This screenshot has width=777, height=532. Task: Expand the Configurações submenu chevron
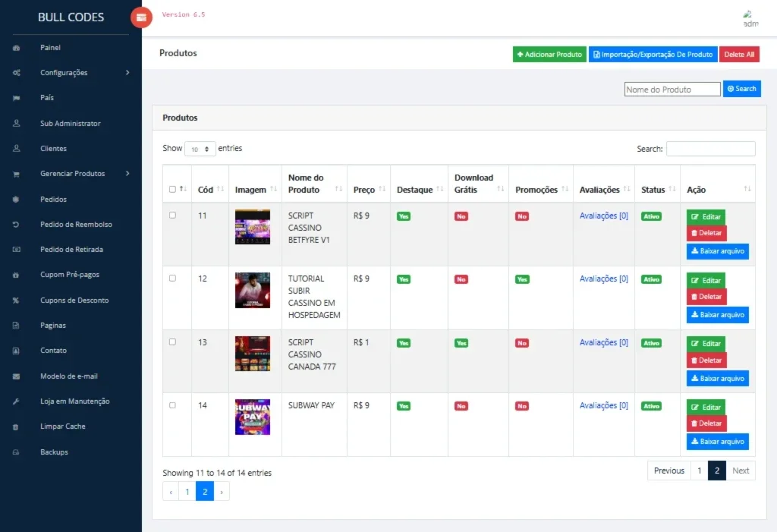127,72
